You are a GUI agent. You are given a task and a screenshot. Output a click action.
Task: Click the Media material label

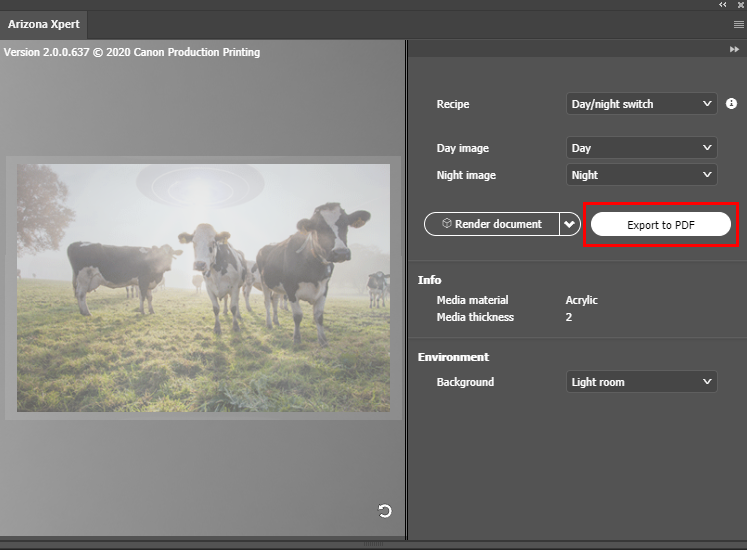click(x=472, y=300)
